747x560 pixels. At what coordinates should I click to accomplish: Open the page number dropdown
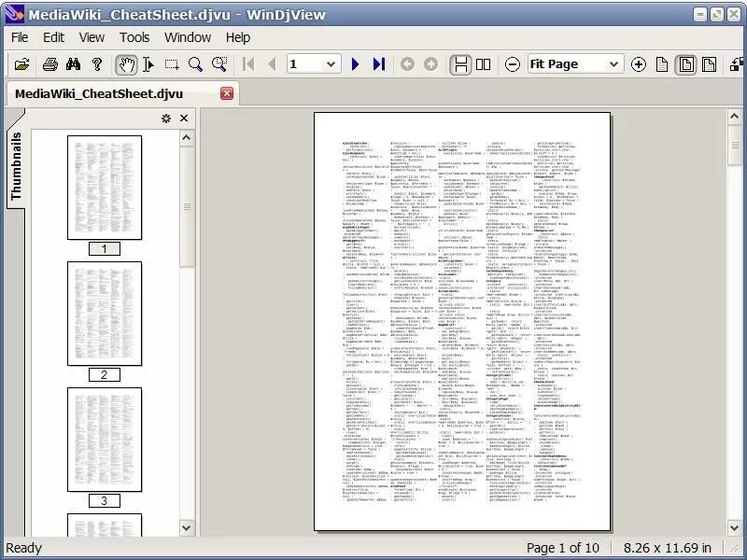(x=331, y=64)
